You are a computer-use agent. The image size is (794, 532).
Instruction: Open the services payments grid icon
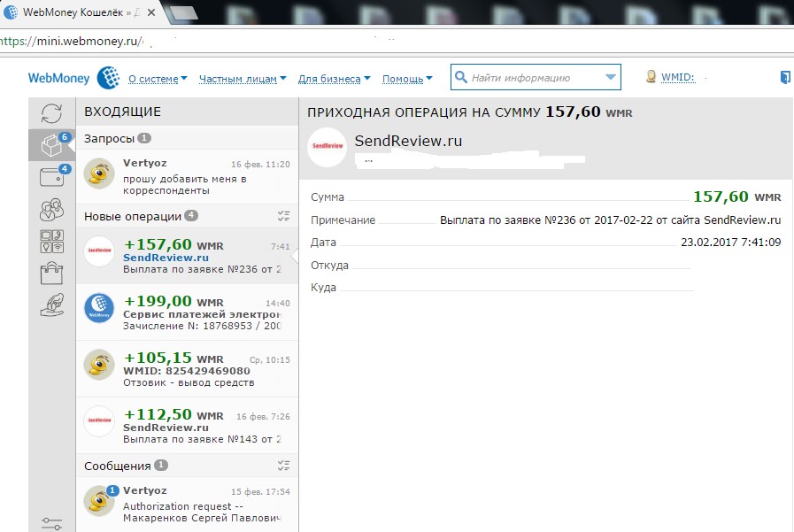point(51,242)
